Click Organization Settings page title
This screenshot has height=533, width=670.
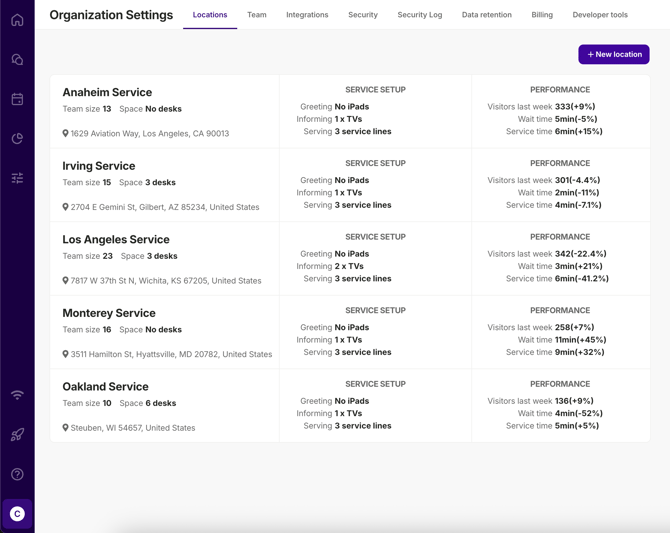tap(111, 15)
